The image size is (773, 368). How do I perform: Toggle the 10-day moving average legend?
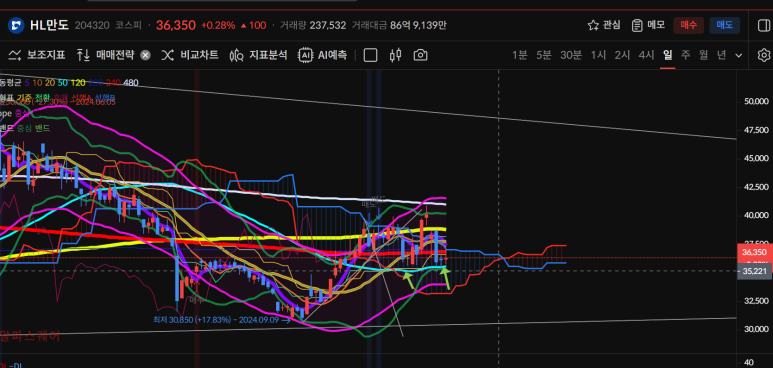coord(37,83)
